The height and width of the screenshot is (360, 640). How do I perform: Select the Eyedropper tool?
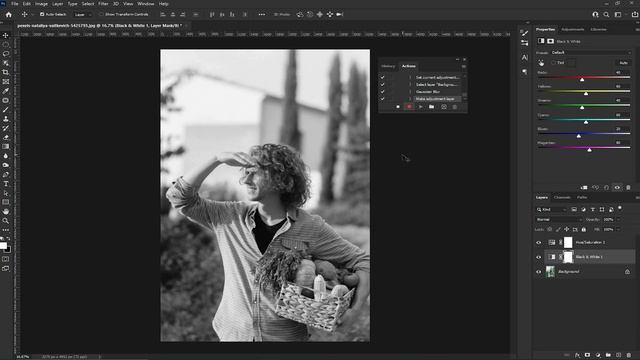(x=6, y=91)
